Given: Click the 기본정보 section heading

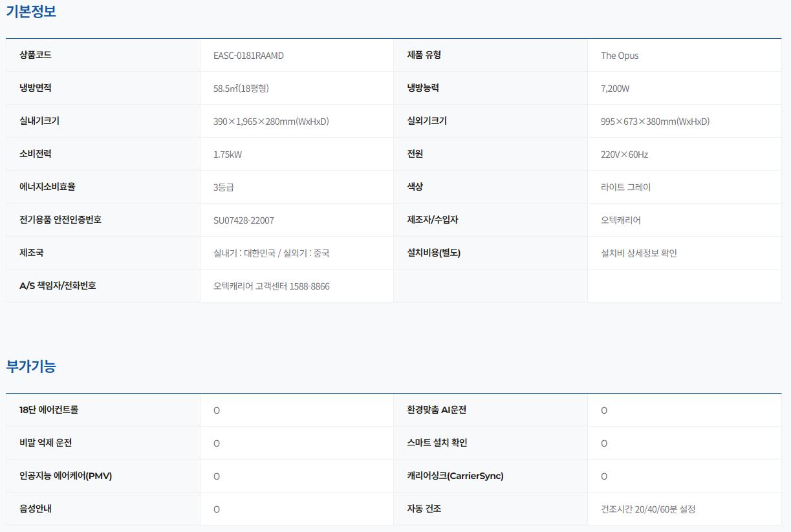Looking at the screenshot, I should [31, 12].
